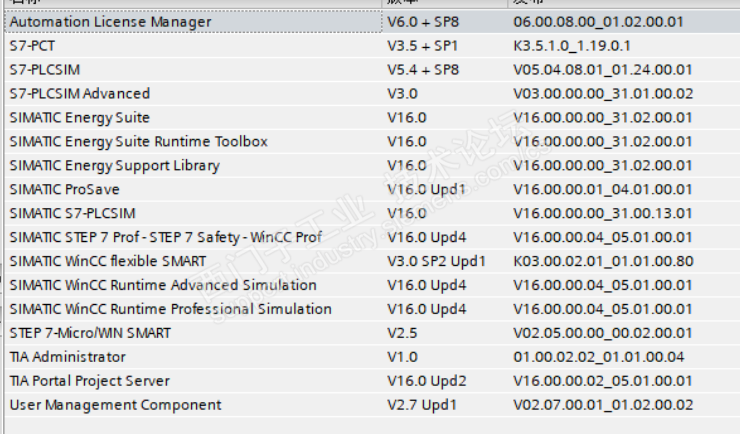Click version cell V5.4 + SP8
The image size is (740, 434).
422,69
